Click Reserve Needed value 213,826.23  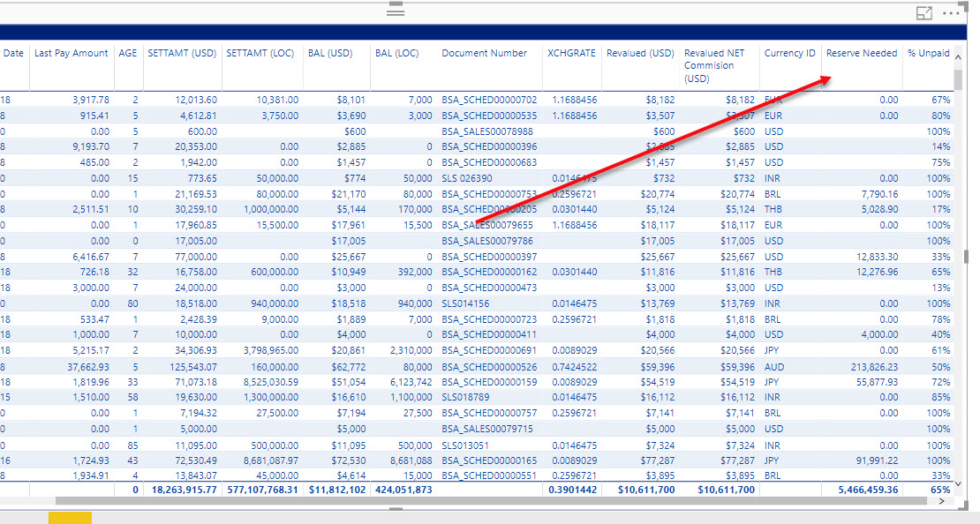click(x=874, y=367)
